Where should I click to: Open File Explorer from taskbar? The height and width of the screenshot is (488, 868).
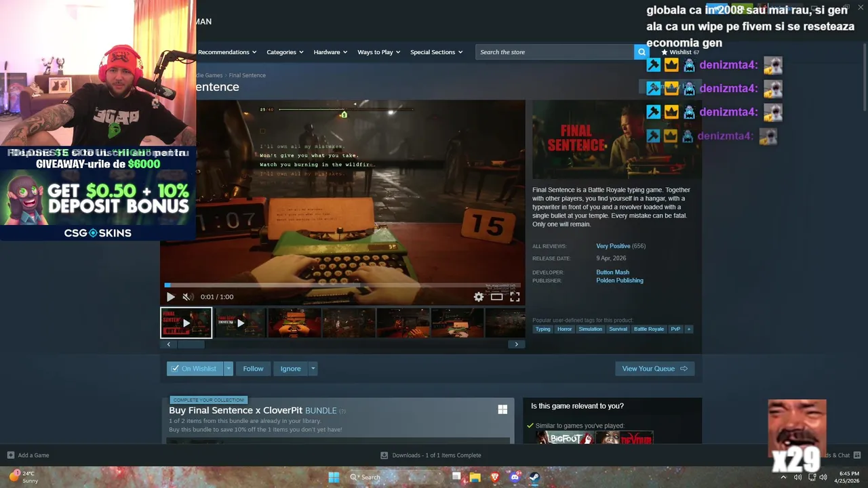tap(475, 477)
